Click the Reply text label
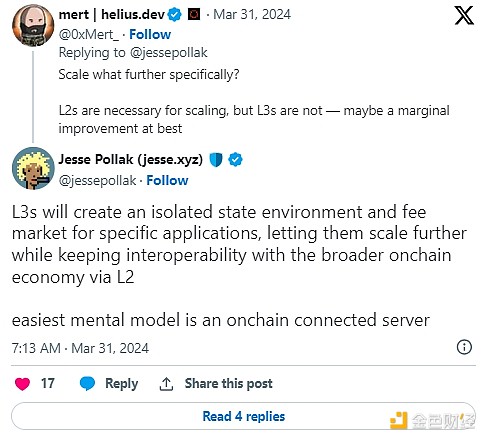 pos(122,384)
